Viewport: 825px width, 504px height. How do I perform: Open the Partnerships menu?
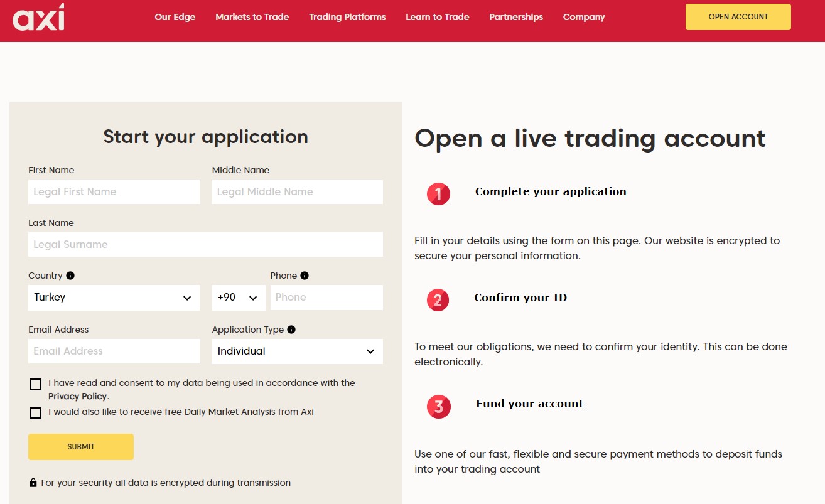tap(516, 17)
